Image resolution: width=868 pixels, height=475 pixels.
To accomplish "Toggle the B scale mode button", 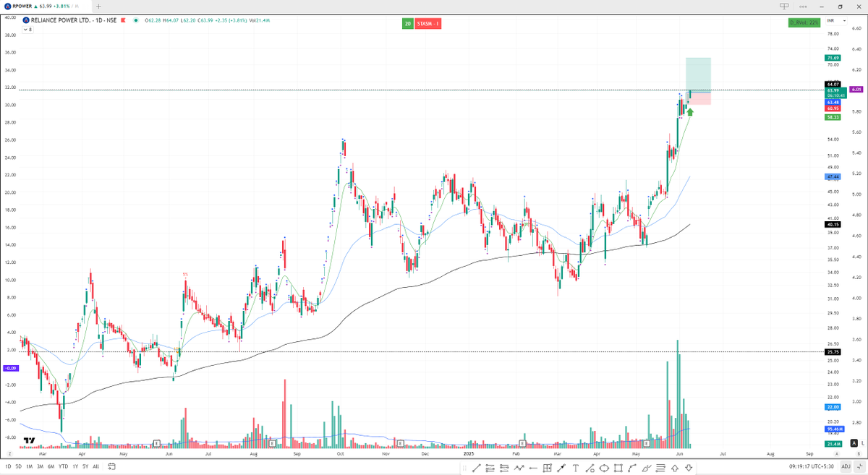I will tap(858, 453).
